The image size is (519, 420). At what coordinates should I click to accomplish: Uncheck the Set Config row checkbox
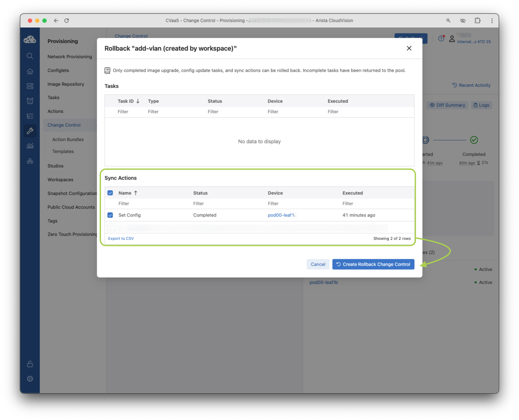[110, 215]
